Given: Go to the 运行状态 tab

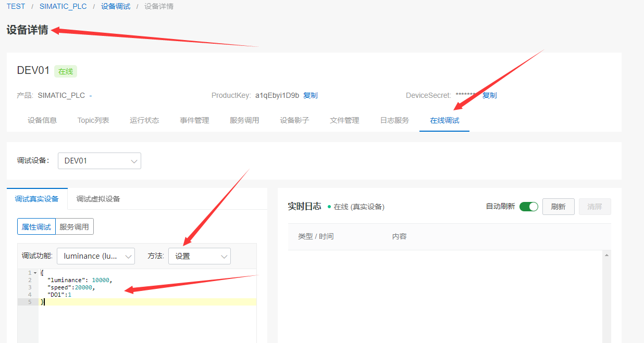Looking at the screenshot, I should (144, 120).
